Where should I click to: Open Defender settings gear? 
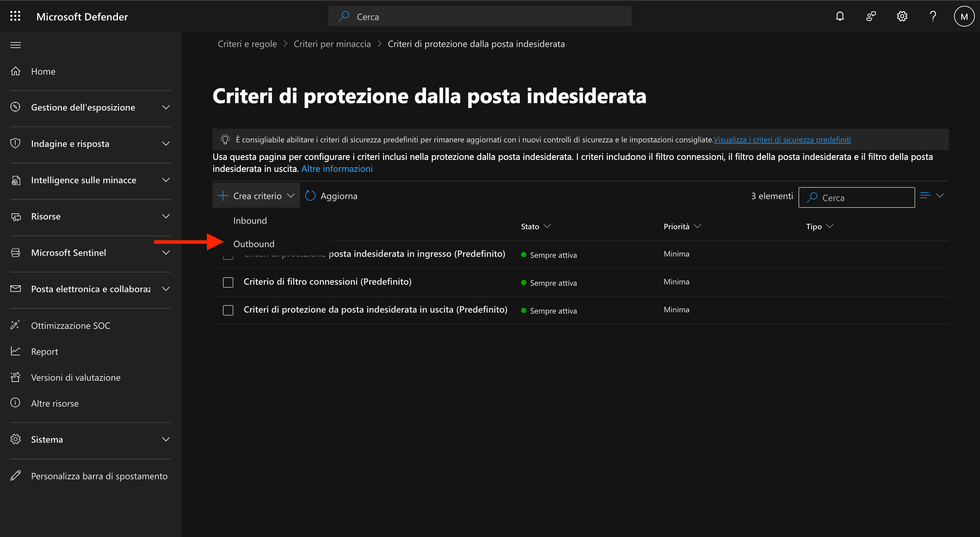[902, 16]
